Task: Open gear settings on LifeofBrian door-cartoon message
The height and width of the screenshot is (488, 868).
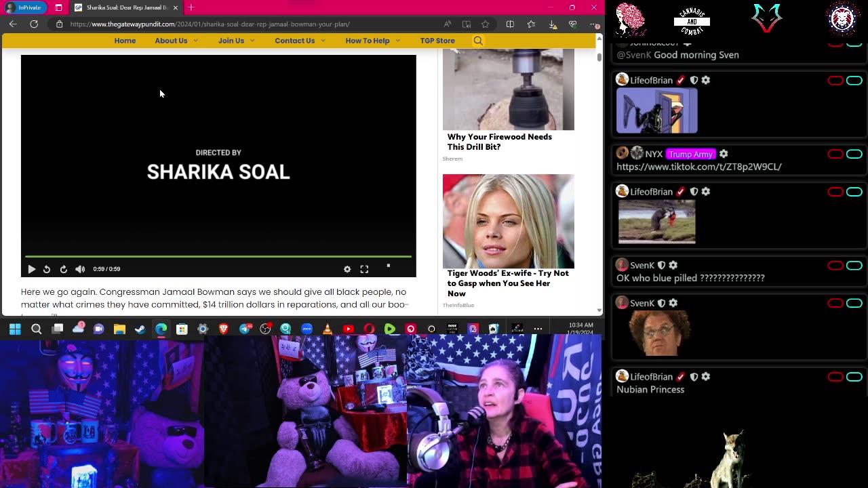Action: 706,80
